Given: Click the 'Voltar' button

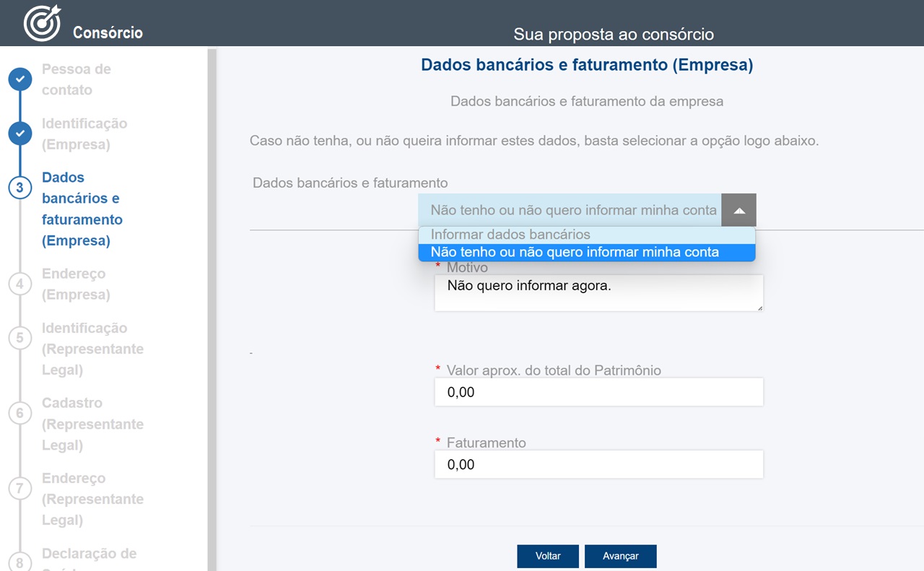Looking at the screenshot, I should pos(547,556).
